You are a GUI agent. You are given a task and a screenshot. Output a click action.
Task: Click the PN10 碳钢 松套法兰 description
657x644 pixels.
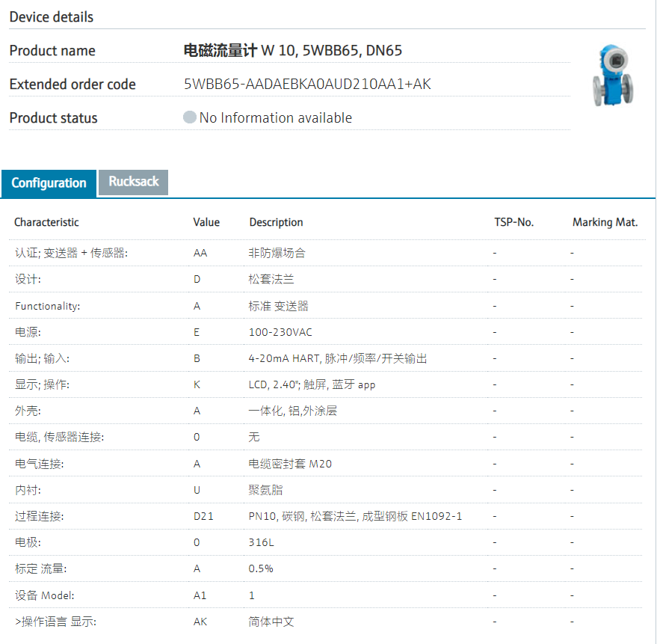pyautogui.click(x=355, y=516)
